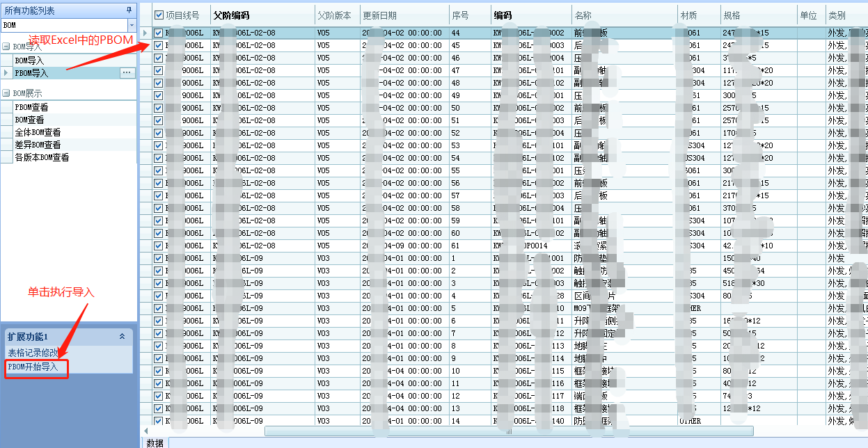Sort by 父阶版本 column header
This screenshot has height=448, width=868.
[x=337, y=15]
